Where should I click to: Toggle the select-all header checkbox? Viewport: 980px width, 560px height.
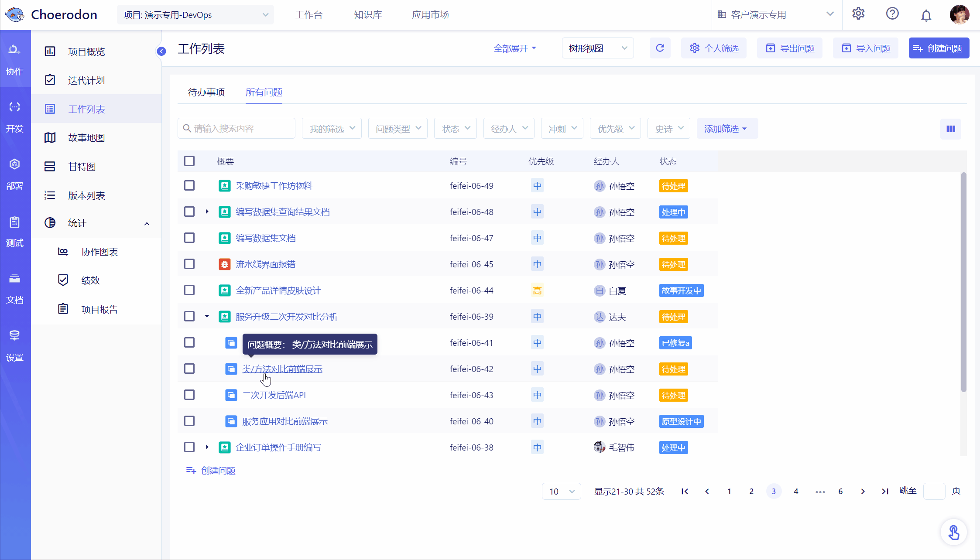click(x=189, y=161)
